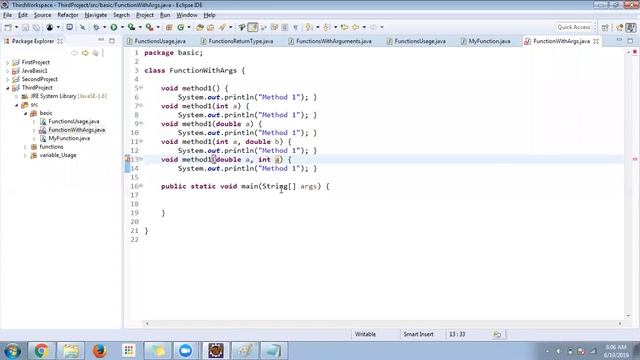Click the New Java Class icon
This screenshot has width=640, height=360.
(180, 27)
